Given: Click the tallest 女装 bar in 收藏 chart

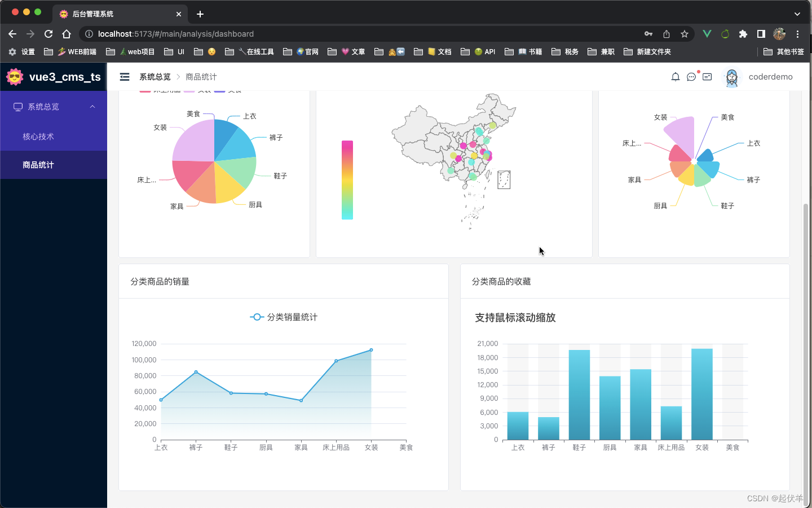Looking at the screenshot, I should 702,394.
